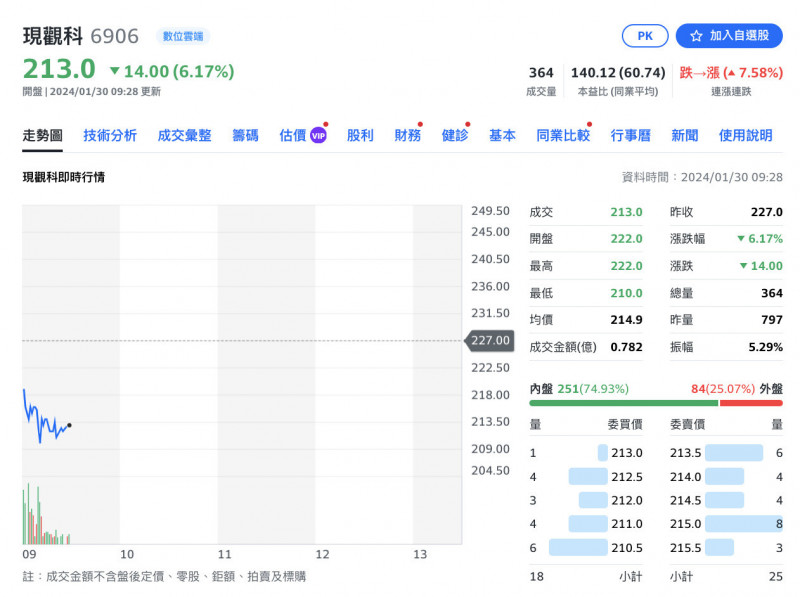
Task: Open the 行事曆 tab
Action: point(630,136)
